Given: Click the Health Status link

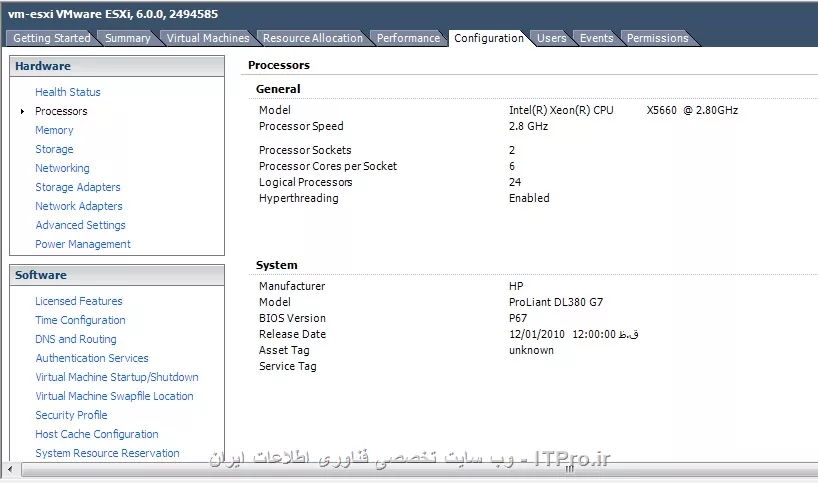Looking at the screenshot, I should point(68,92).
